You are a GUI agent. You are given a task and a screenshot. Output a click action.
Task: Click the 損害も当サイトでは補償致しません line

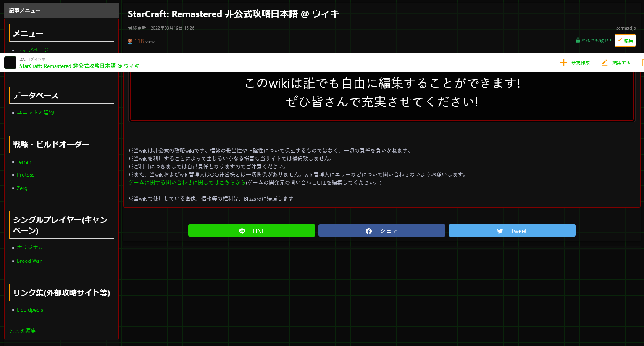(x=231, y=158)
